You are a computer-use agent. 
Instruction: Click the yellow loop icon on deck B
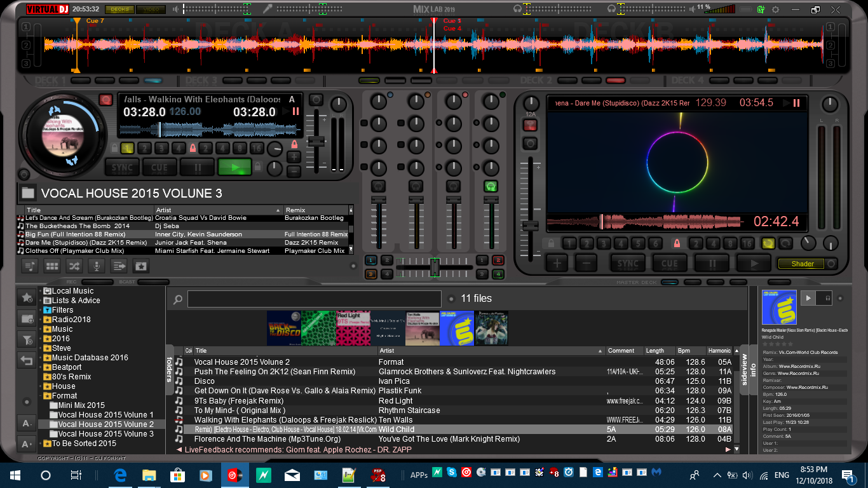[768, 243]
